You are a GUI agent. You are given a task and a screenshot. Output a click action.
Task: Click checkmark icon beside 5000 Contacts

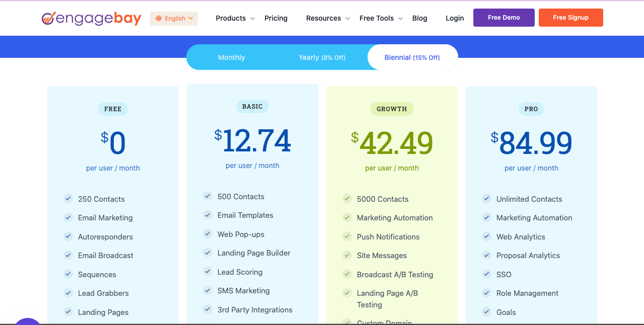pos(347,199)
